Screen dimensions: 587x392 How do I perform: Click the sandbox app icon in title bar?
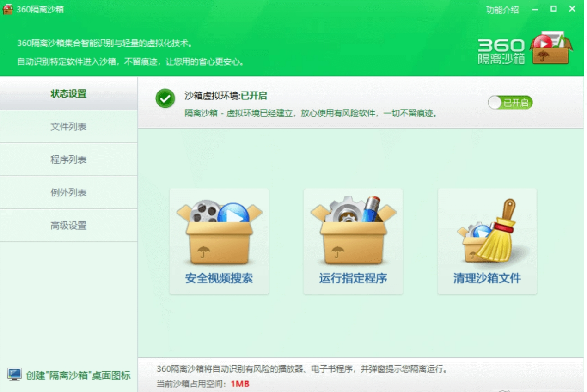click(8, 8)
